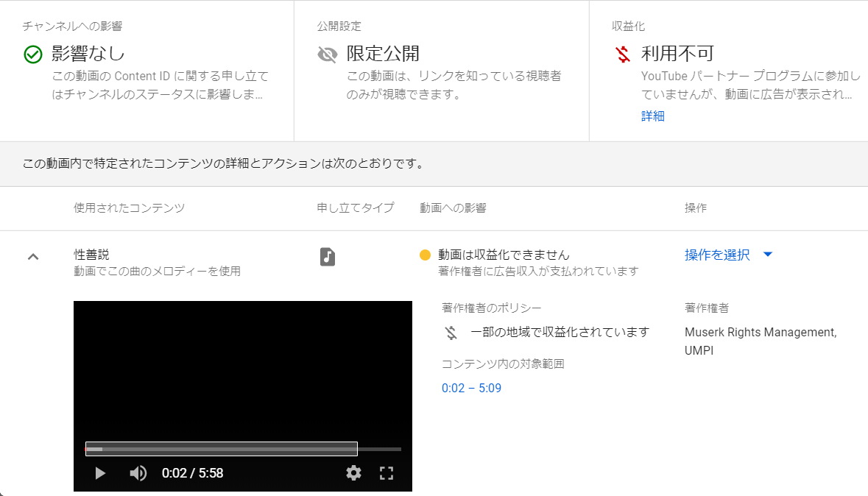Open the 詳細 link under 収益化
The image size is (868, 496).
[x=653, y=116]
